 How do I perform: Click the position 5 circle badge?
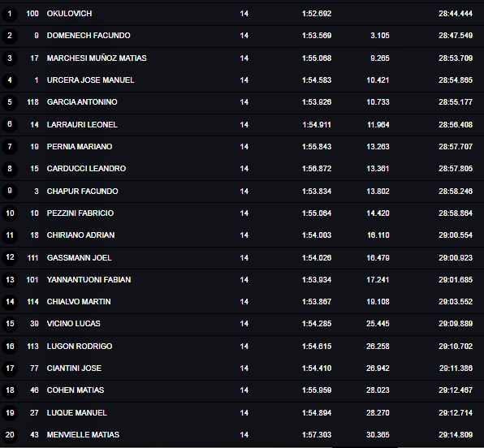tap(10, 102)
